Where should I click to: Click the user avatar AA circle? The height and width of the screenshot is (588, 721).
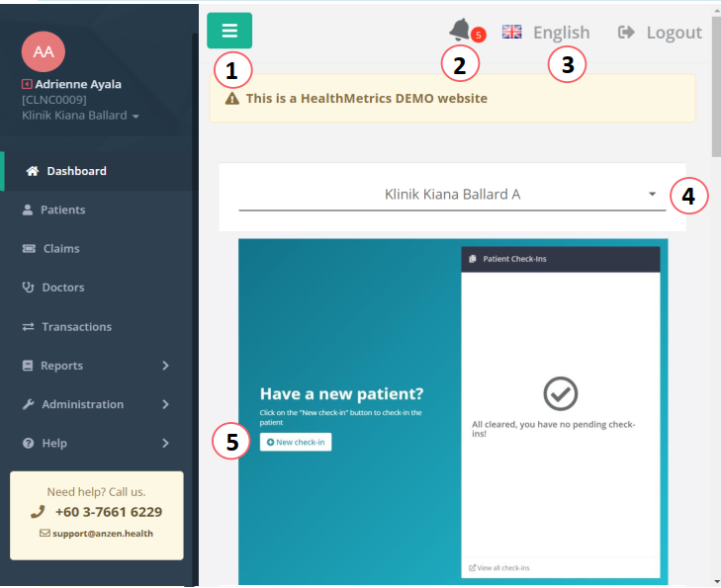(43, 51)
